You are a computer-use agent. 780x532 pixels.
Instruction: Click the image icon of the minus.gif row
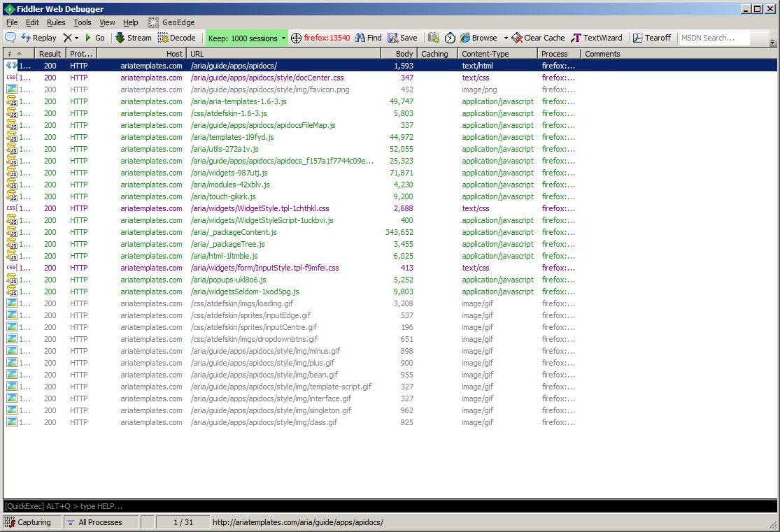[11, 350]
